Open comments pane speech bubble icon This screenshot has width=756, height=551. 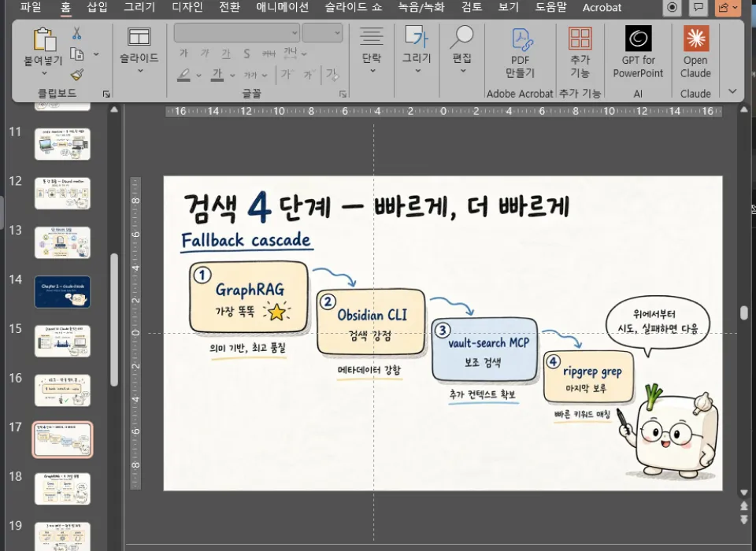[x=699, y=8]
